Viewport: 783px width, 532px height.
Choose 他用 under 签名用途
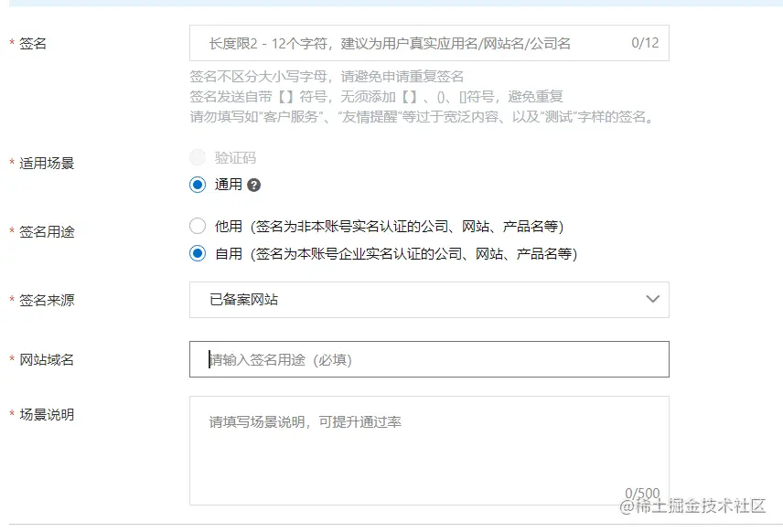198,225
